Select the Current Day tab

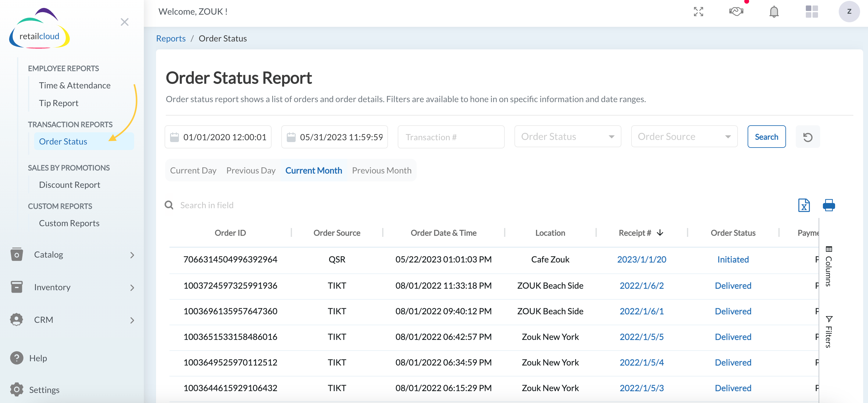tap(193, 170)
